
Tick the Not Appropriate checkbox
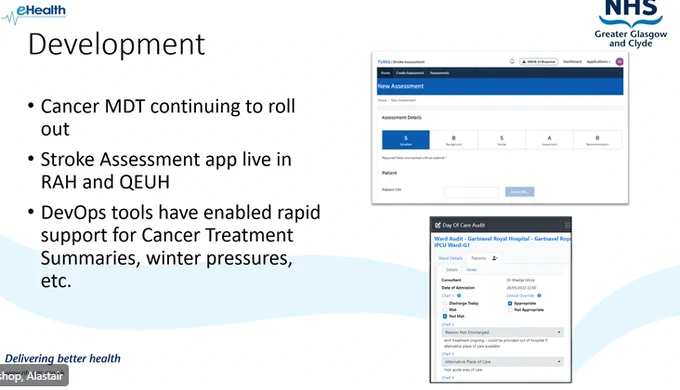pos(510,310)
